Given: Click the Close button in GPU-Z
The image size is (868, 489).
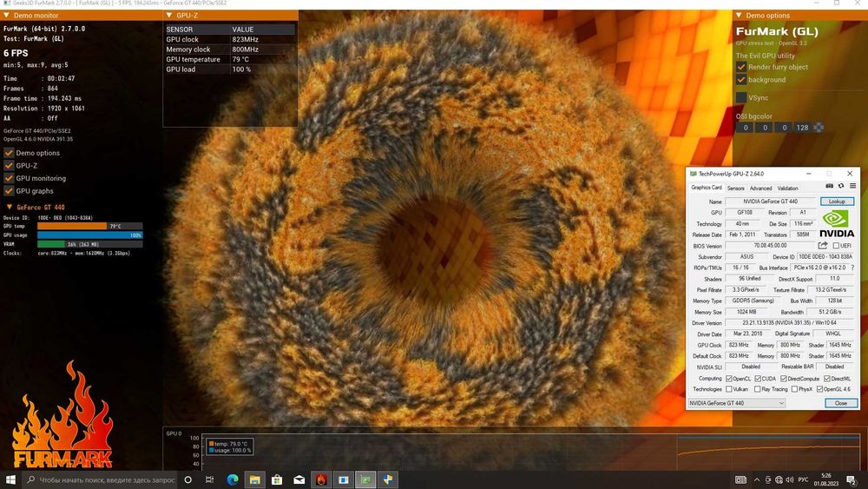Looking at the screenshot, I should 841,403.
